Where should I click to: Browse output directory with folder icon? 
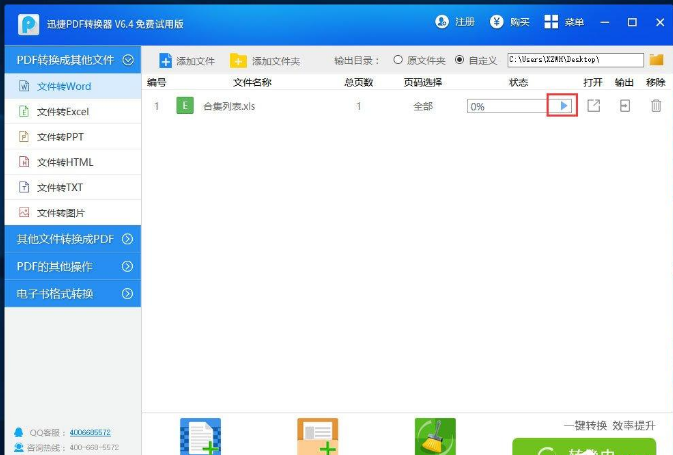click(x=657, y=60)
